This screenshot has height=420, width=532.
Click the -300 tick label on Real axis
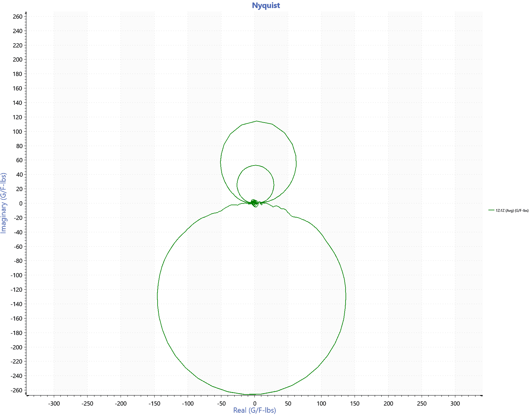[x=54, y=403]
